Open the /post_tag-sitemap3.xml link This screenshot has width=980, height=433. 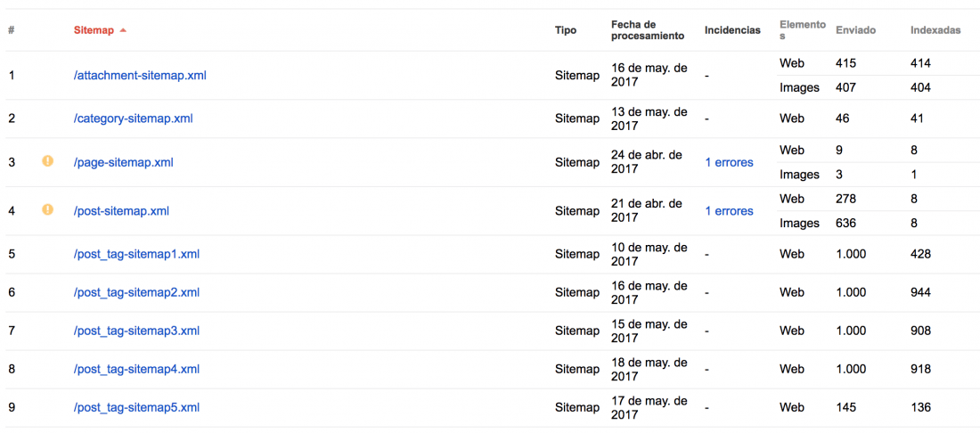point(136,331)
